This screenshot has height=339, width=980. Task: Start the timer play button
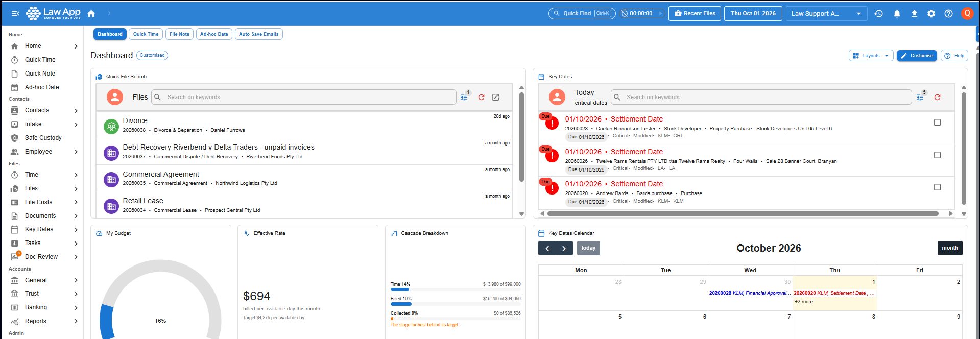[x=661, y=13]
